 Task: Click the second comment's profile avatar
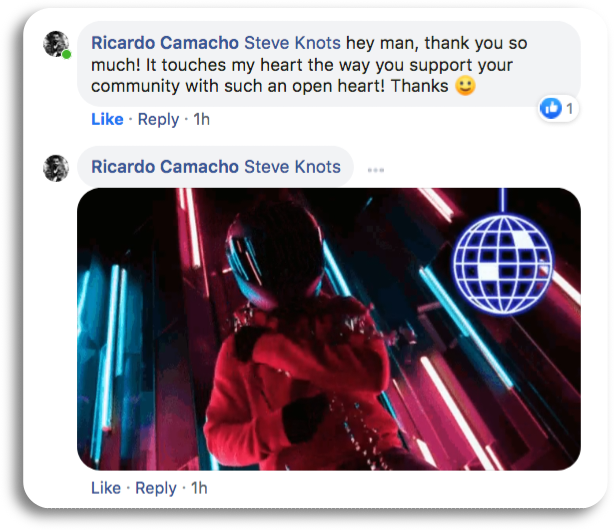tap(56, 168)
